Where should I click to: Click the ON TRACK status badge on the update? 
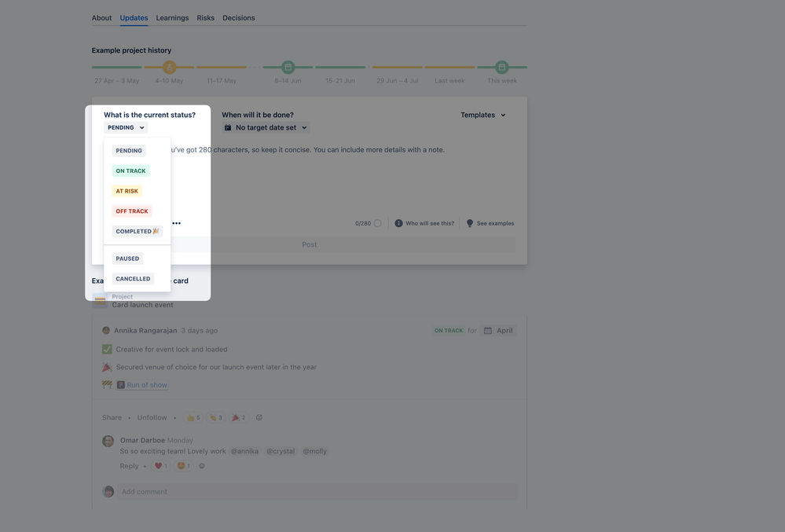click(x=449, y=330)
